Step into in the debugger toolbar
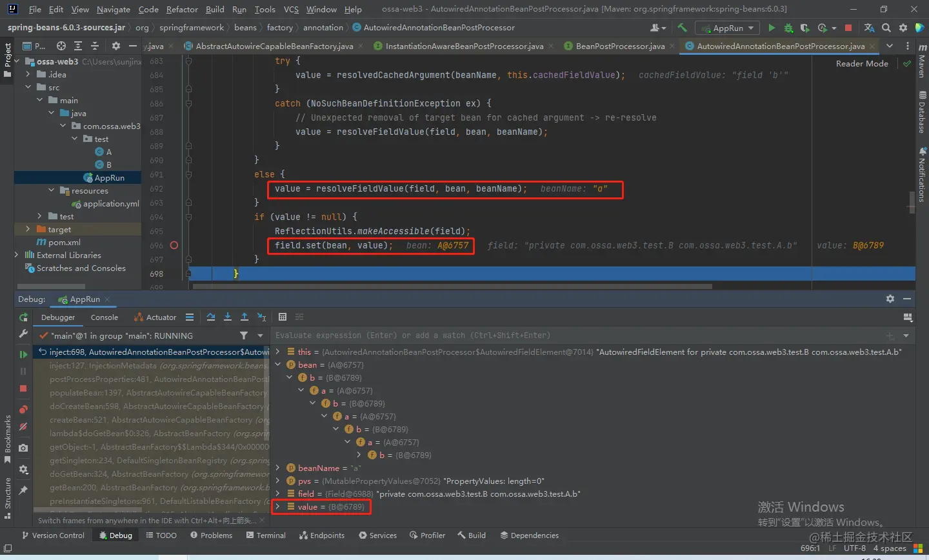The height and width of the screenshot is (560, 929). click(x=228, y=317)
